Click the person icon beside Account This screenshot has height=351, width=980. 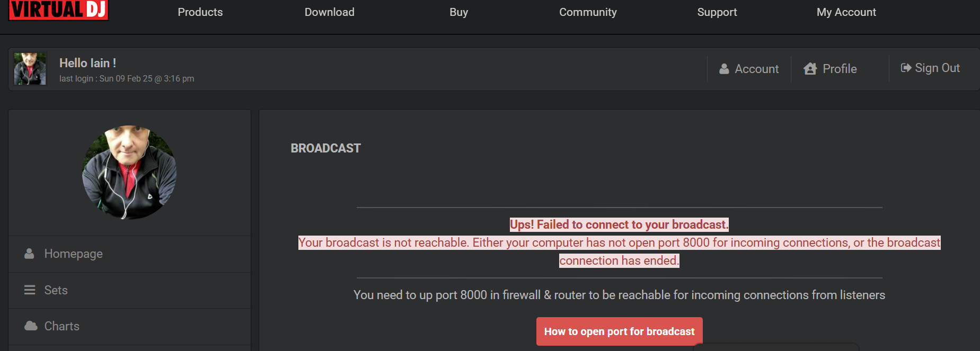(x=724, y=69)
